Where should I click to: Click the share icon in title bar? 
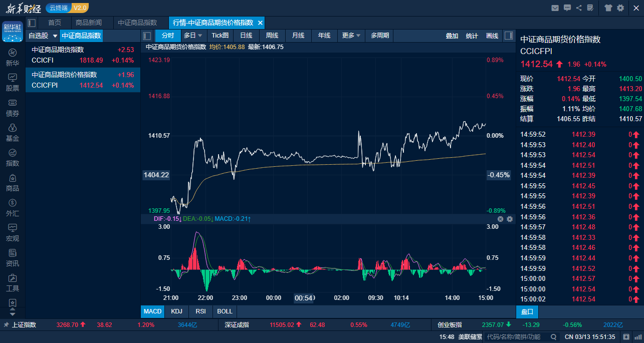click(579, 8)
